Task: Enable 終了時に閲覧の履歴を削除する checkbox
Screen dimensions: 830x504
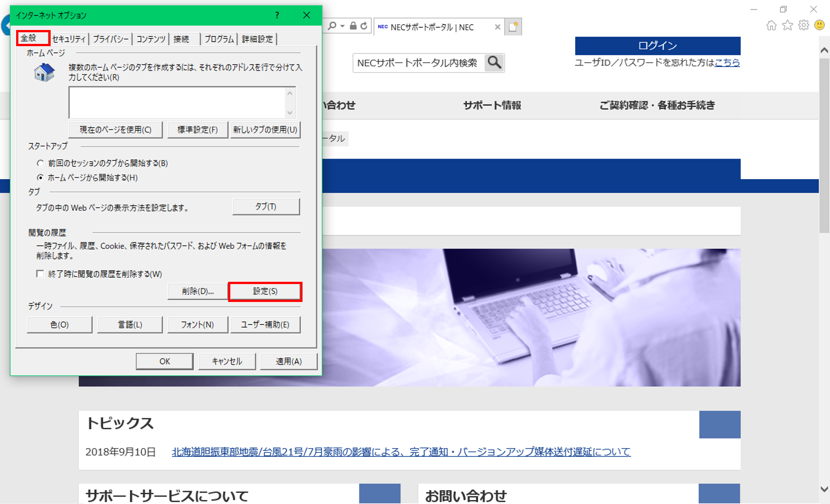Action: click(x=40, y=274)
